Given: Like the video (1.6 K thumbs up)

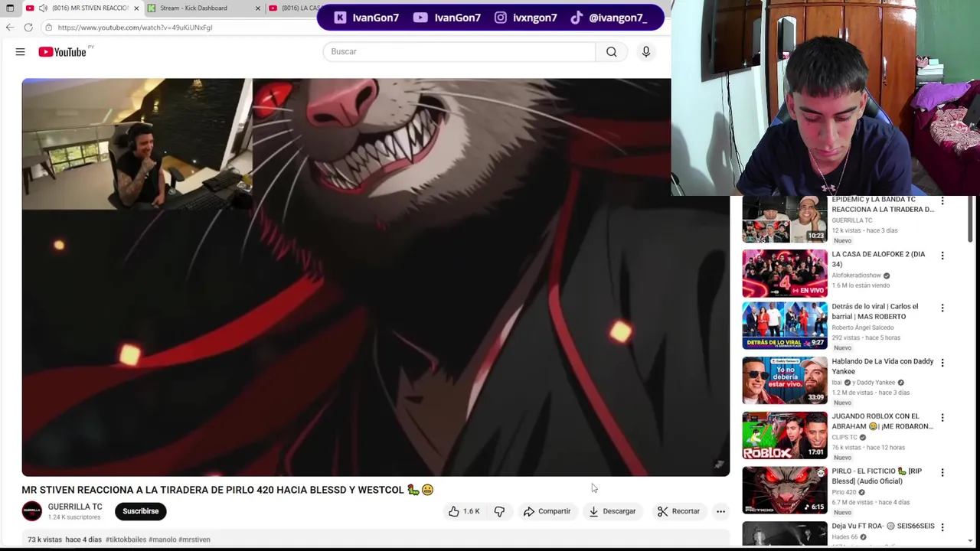Looking at the screenshot, I should pyautogui.click(x=465, y=511).
